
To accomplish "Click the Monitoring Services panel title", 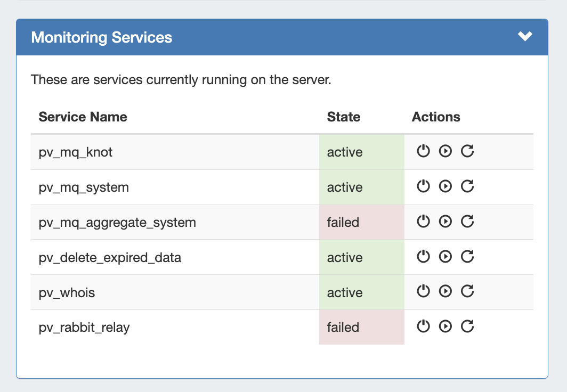I will point(102,37).
